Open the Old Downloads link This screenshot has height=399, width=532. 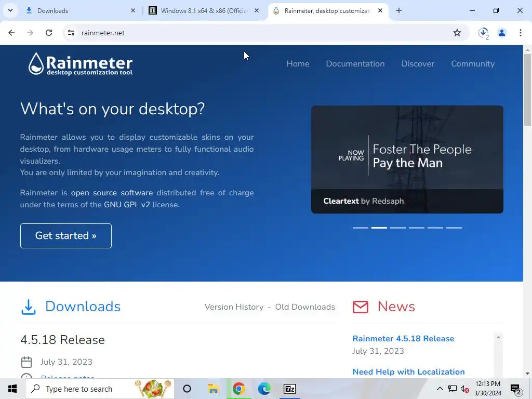(305, 307)
